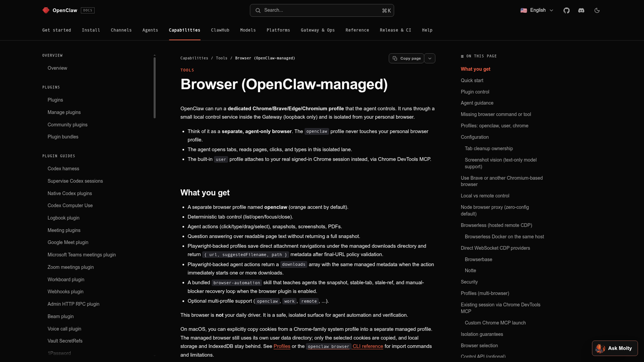Open Google Meet plugin page
The image size is (644, 362).
click(x=68, y=242)
